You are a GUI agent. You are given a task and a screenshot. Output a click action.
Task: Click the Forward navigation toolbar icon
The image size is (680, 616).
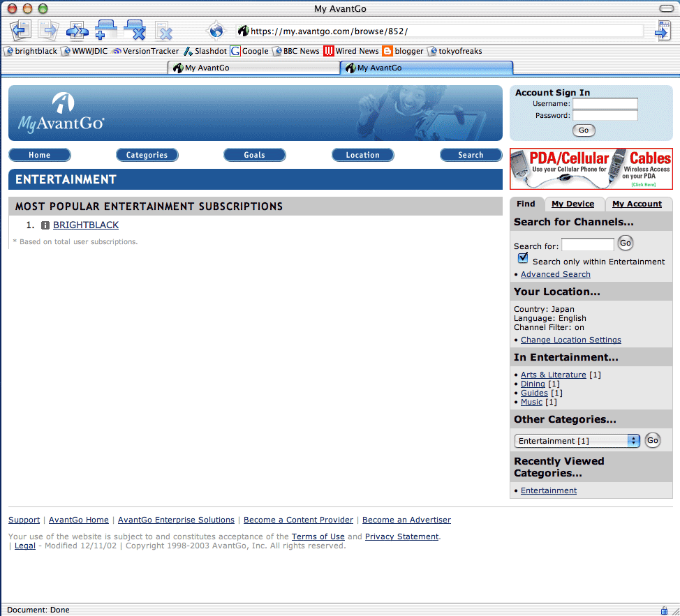click(x=49, y=31)
